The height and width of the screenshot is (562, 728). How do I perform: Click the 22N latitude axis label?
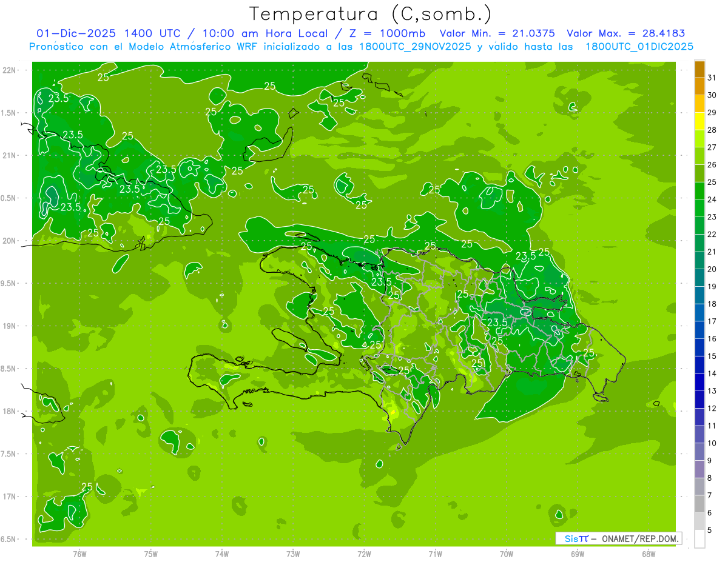8,70
